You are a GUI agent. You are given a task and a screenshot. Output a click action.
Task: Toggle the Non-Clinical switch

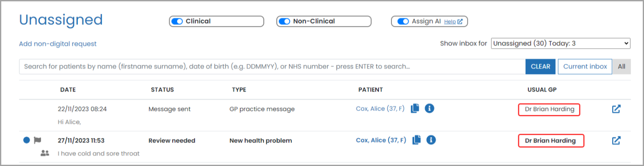285,21
